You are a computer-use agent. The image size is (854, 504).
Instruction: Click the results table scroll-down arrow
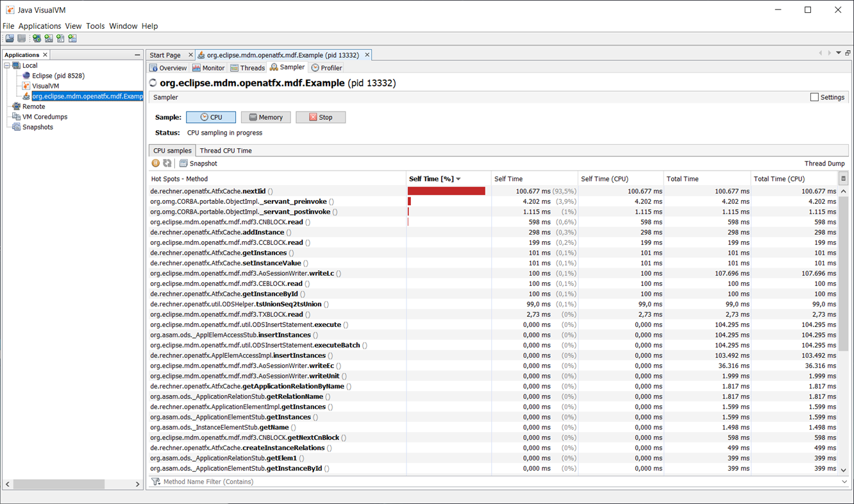pos(844,469)
